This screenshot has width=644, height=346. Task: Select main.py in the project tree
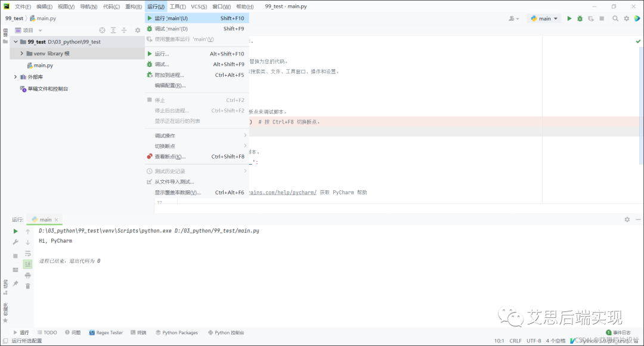point(43,66)
